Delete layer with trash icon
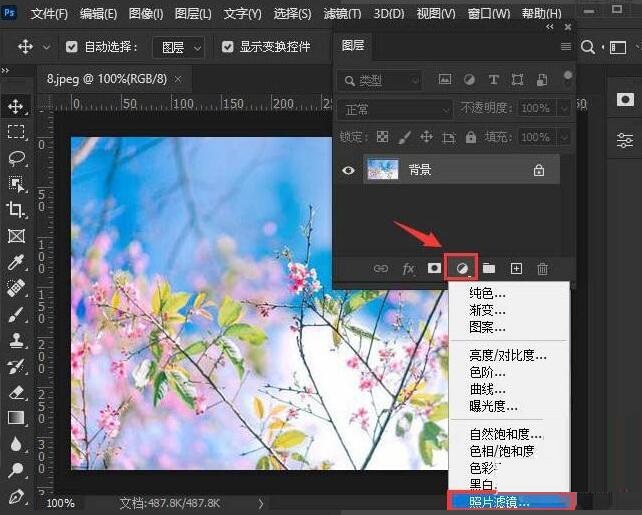 (x=543, y=269)
